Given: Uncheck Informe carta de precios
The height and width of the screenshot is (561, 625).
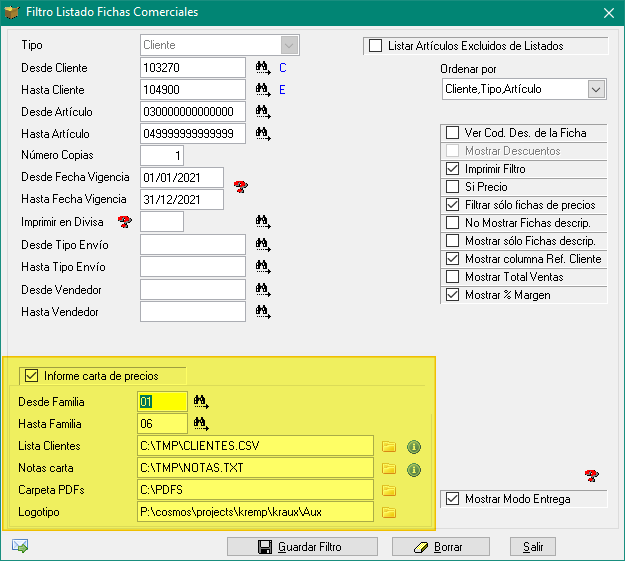Looking at the screenshot, I should [x=31, y=376].
